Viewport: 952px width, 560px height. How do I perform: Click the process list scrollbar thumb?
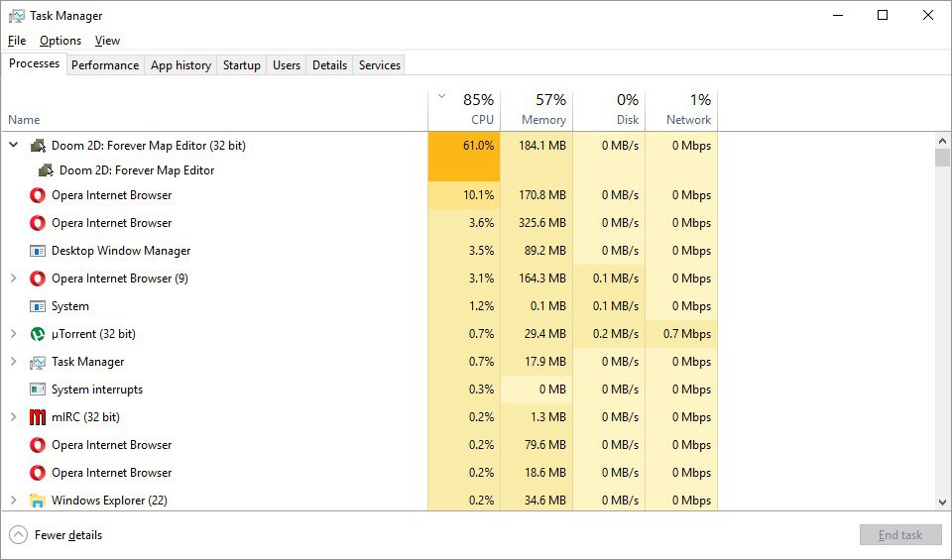942,158
